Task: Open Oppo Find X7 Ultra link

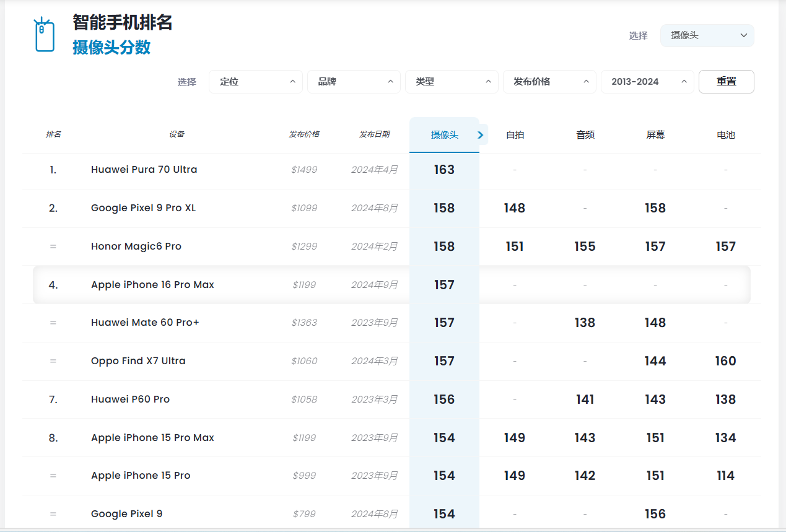Action: (138, 361)
